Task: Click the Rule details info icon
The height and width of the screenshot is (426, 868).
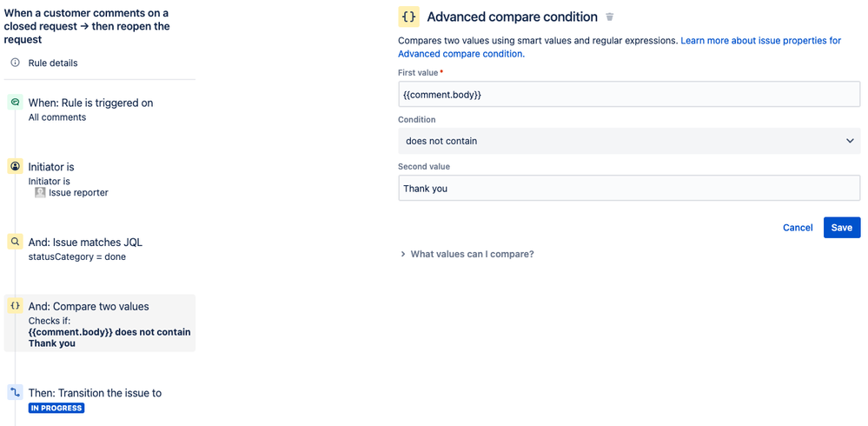Action: point(15,63)
